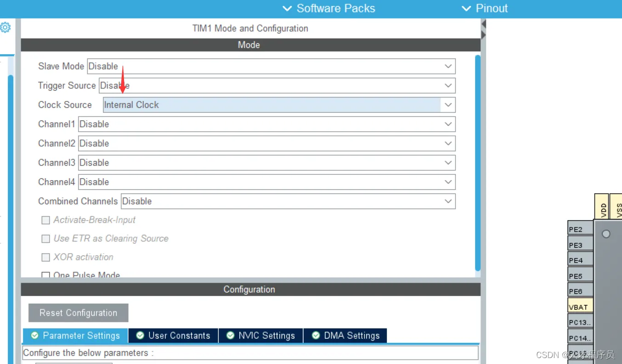Switch to DMA Settings tab
The height and width of the screenshot is (364, 622).
point(345,336)
